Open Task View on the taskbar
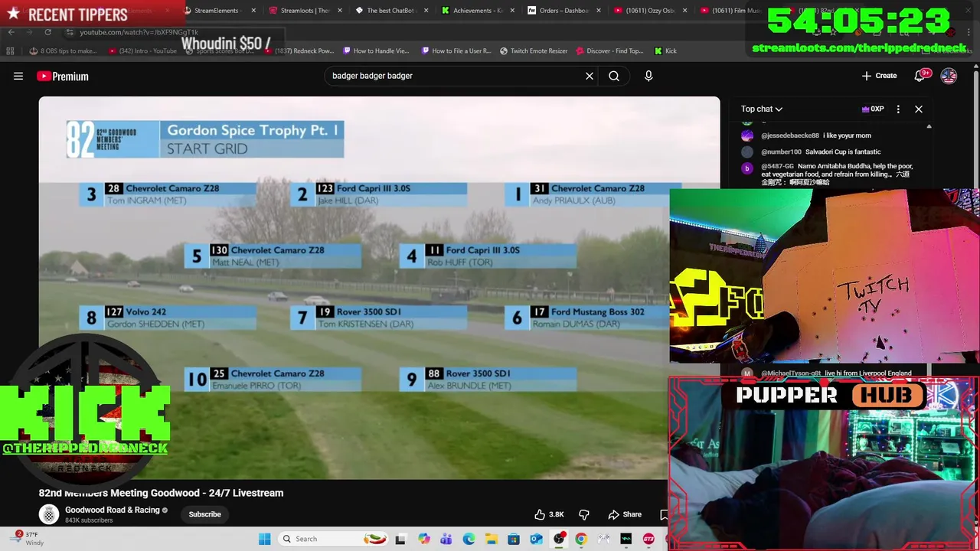Image resolution: width=980 pixels, height=551 pixels. pyautogui.click(x=400, y=539)
